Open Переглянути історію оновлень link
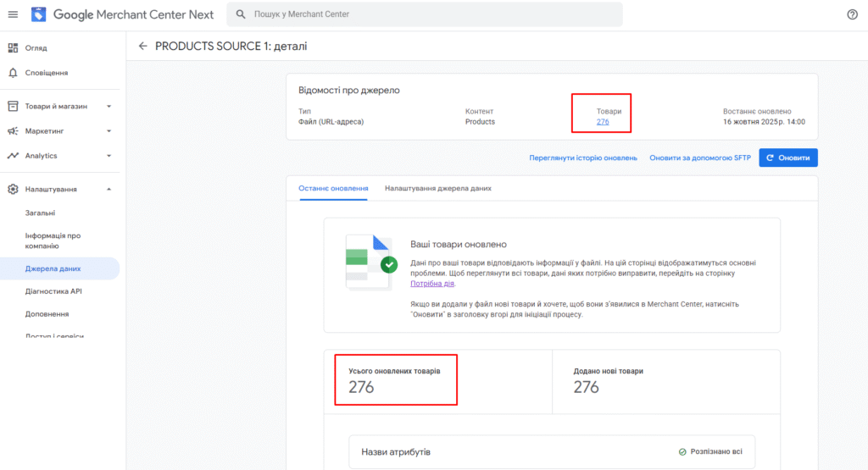 click(582, 158)
